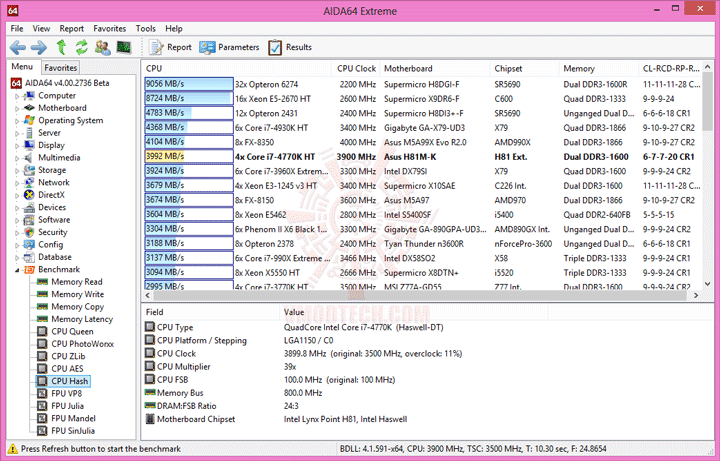Expand the Display tree node arrow
The width and height of the screenshot is (720, 461).
point(17,146)
